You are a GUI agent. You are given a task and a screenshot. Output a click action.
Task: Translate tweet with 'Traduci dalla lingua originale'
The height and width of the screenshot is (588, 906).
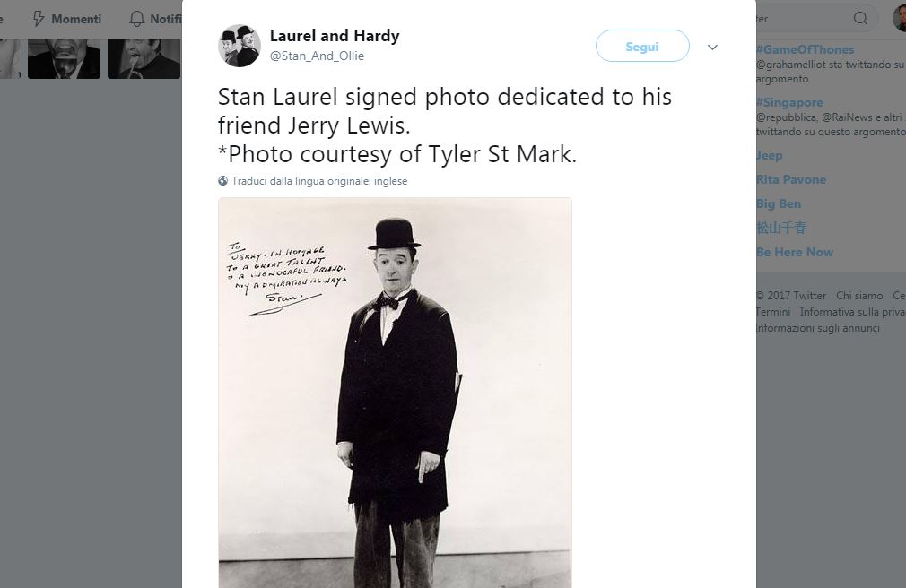point(319,181)
